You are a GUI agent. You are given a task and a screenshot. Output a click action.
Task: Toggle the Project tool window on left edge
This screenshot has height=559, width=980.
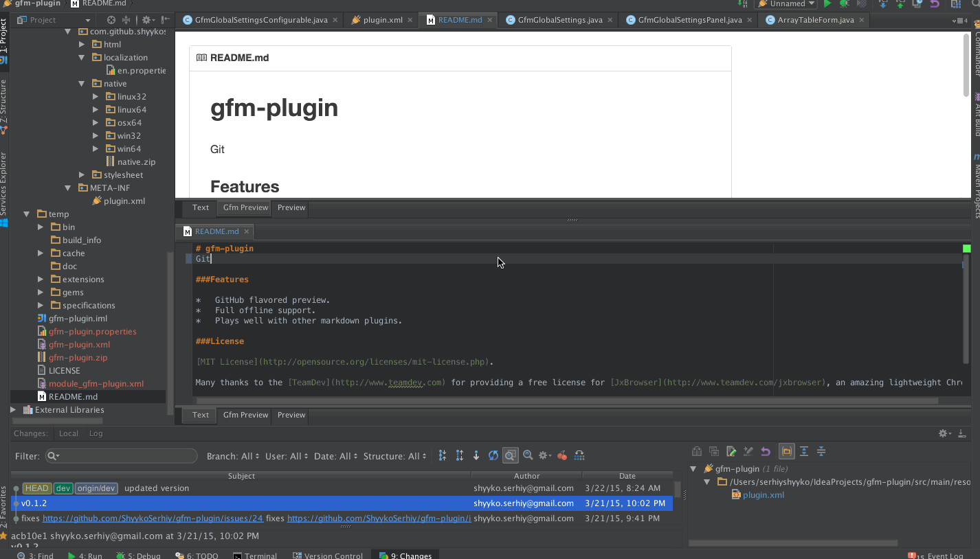point(3,36)
